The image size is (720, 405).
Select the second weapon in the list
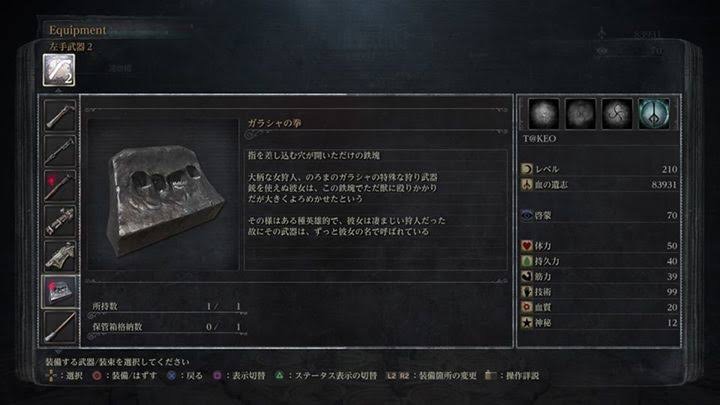(x=60, y=151)
